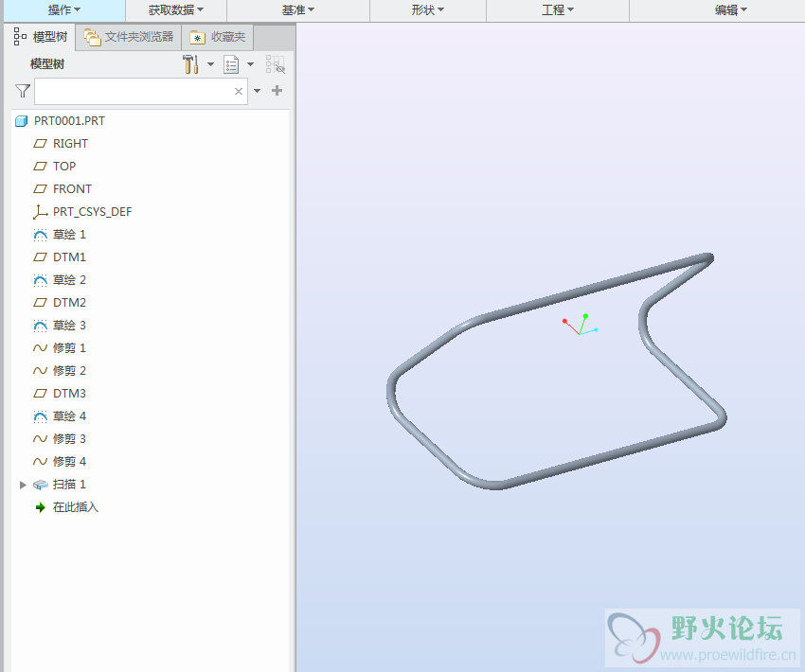Focus the model tree search field
805x672 pixels.
click(141, 91)
